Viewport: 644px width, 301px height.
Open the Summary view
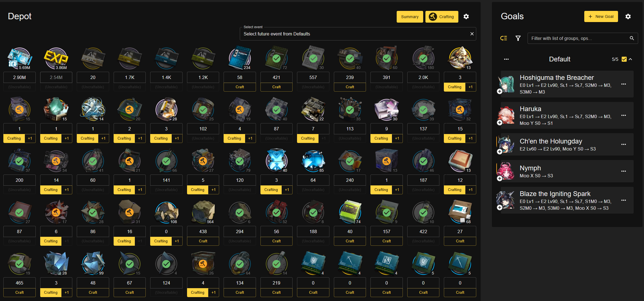(410, 17)
